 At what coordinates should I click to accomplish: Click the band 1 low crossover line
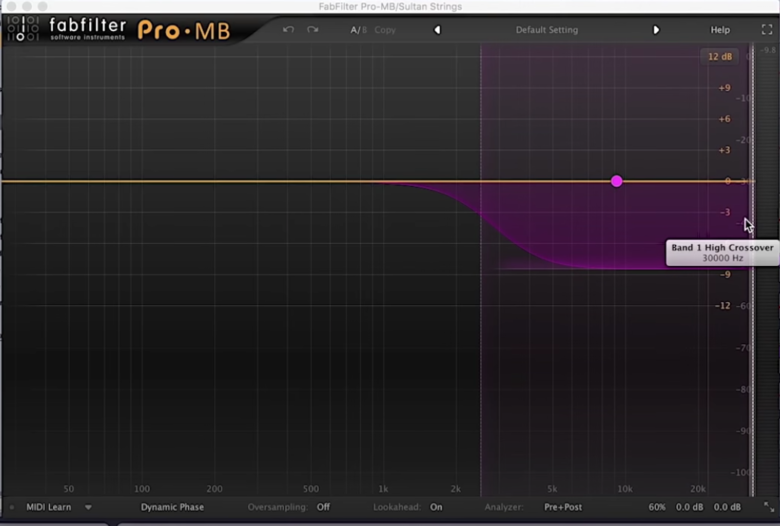click(x=481, y=269)
